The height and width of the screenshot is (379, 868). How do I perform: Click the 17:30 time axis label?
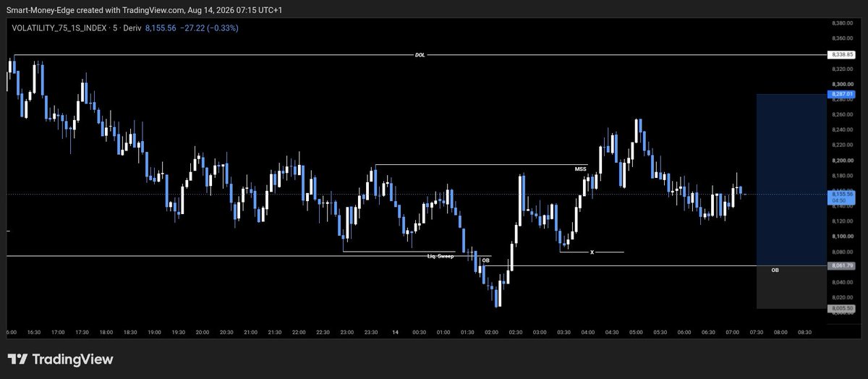tap(82, 332)
